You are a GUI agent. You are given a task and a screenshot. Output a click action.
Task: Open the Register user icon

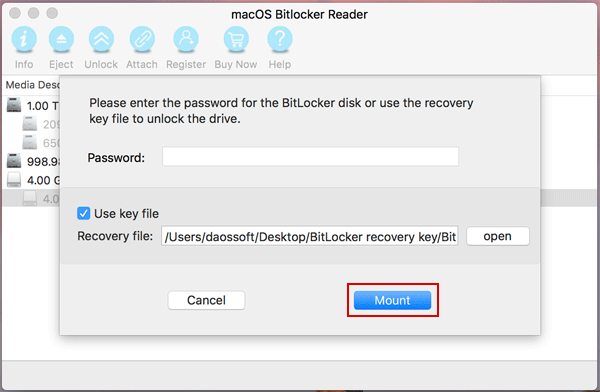tap(186, 39)
